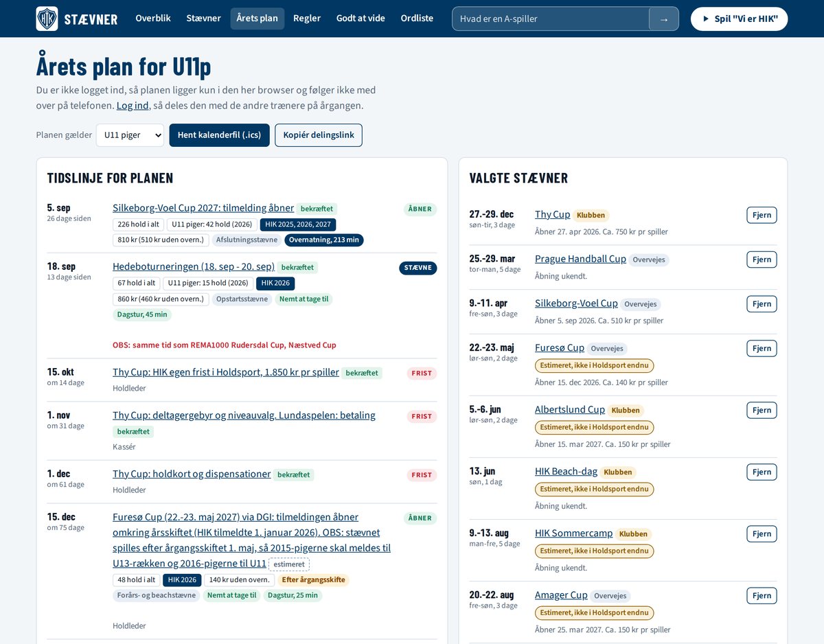
Task: Open the Furesø Cup via DGI timeline link
Action: click(x=251, y=540)
